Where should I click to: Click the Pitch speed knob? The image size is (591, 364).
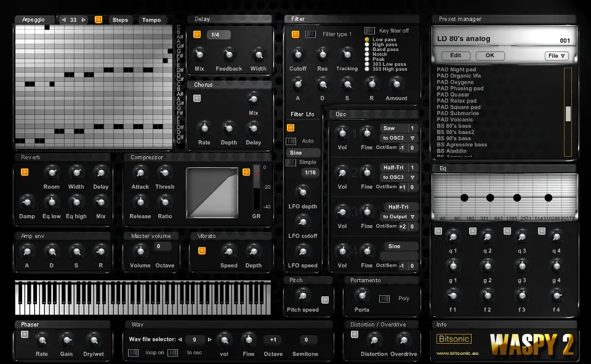pos(303,296)
